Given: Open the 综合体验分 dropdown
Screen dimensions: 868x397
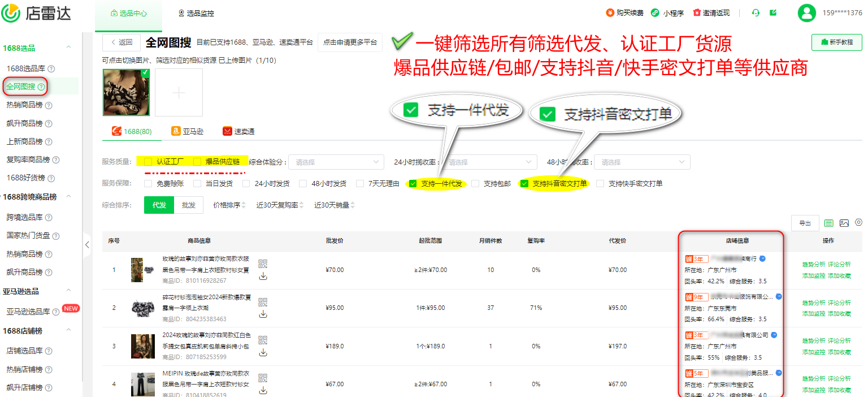Looking at the screenshot, I should (x=336, y=162).
